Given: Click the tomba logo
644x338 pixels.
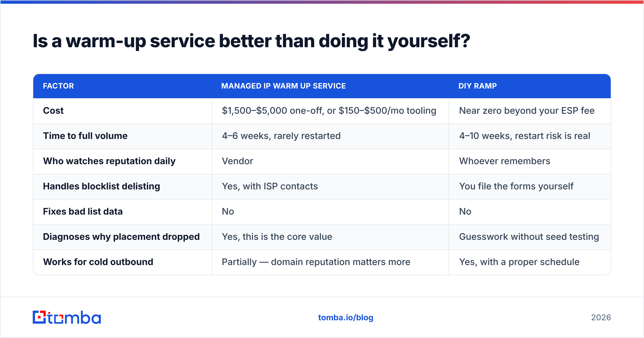Looking at the screenshot, I should (x=67, y=317).
